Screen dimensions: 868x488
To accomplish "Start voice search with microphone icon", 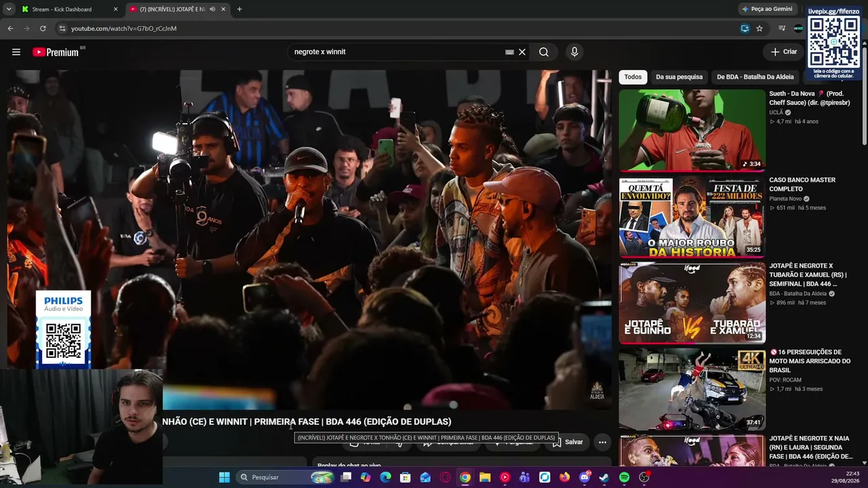I will pyautogui.click(x=574, y=52).
